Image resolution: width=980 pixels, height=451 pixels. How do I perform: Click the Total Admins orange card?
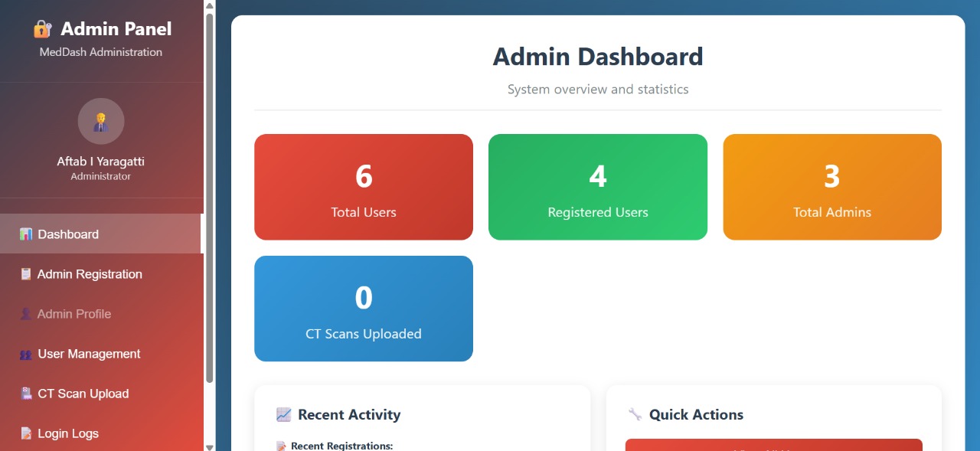click(832, 187)
